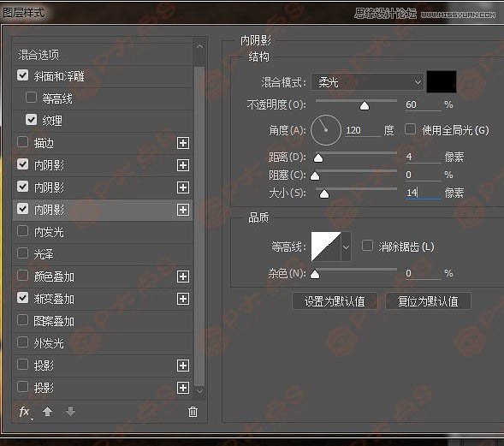Check the 使用全局光 checkbox

pos(410,129)
